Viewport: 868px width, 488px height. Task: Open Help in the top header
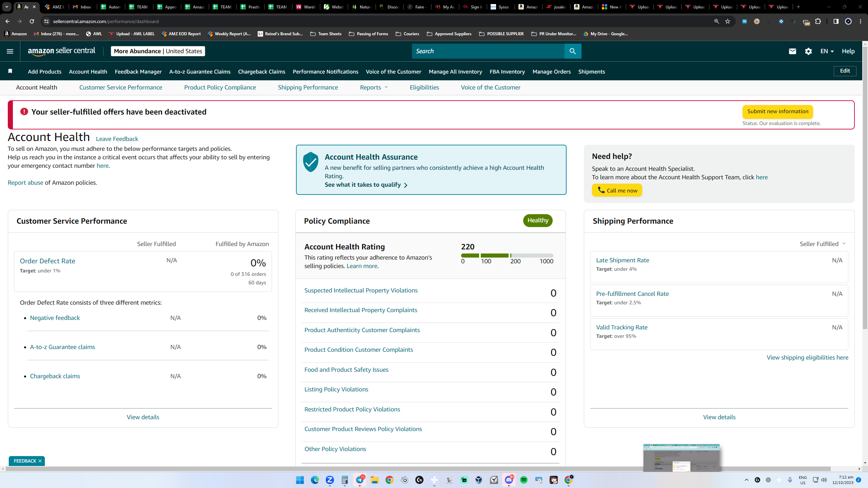pos(848,51)
